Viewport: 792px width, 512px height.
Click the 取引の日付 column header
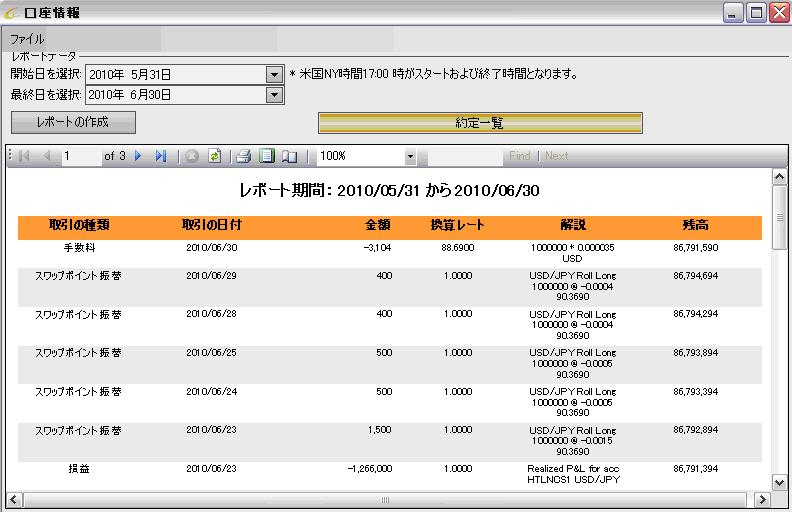pos(212,225)
